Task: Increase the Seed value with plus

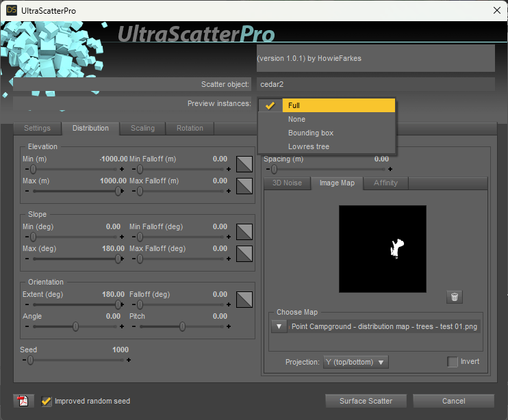Action: click(x=129, y=360)
